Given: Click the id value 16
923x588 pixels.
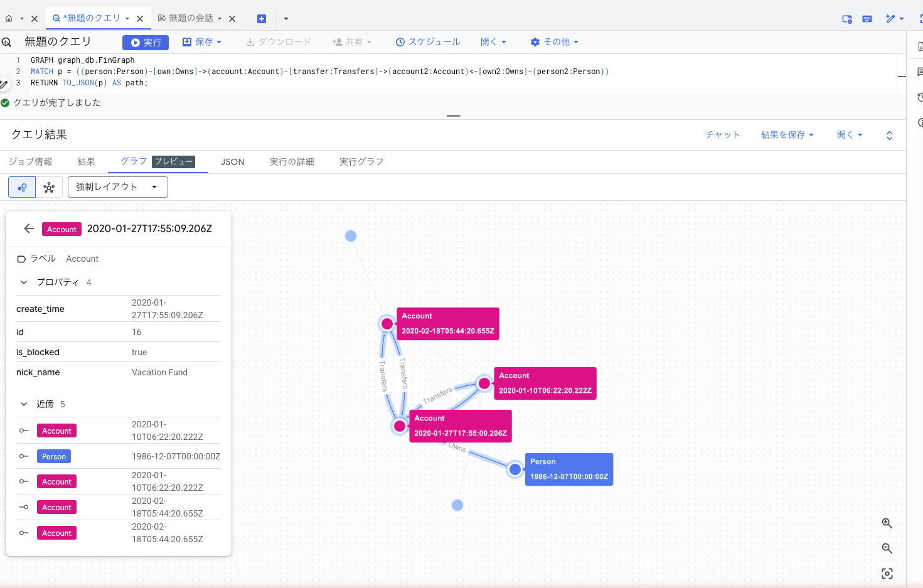Looking at the screenshot, I should 137,332.
